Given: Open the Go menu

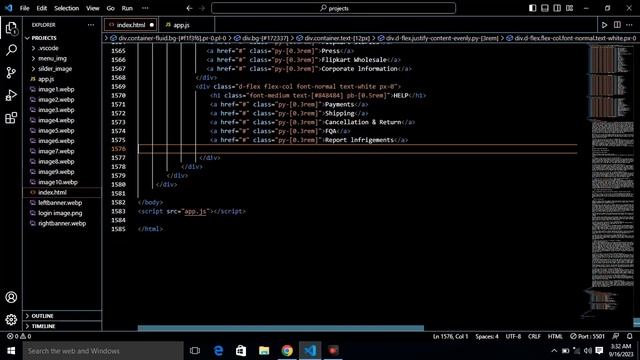Looking at the screenshot, I should (x=111, y=8).
